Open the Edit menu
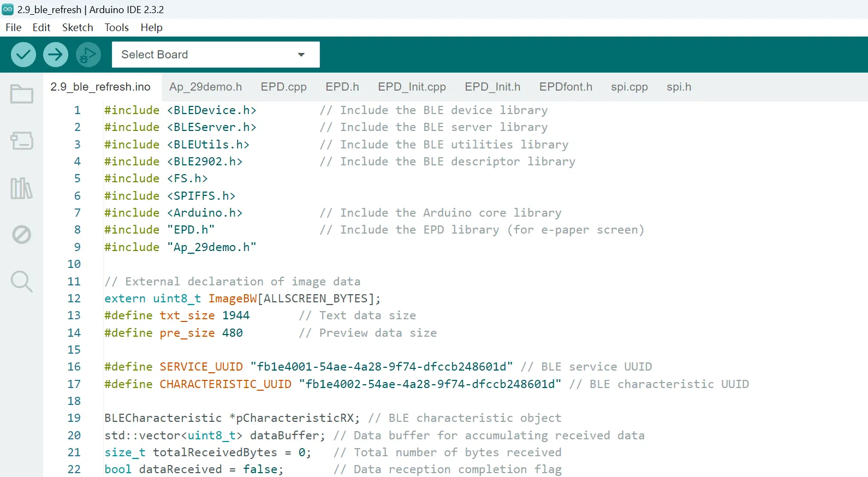The height and width of the screenshot is (477, 868). pos(41,27)
